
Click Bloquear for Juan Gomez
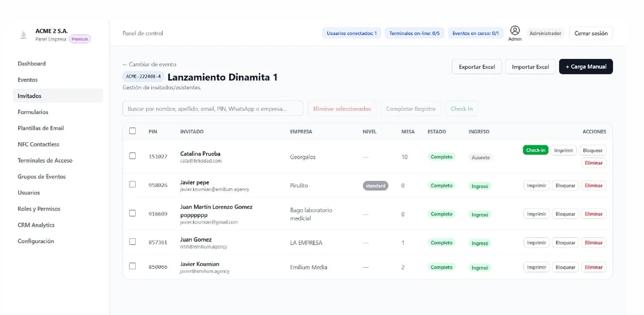coord(565,243)
